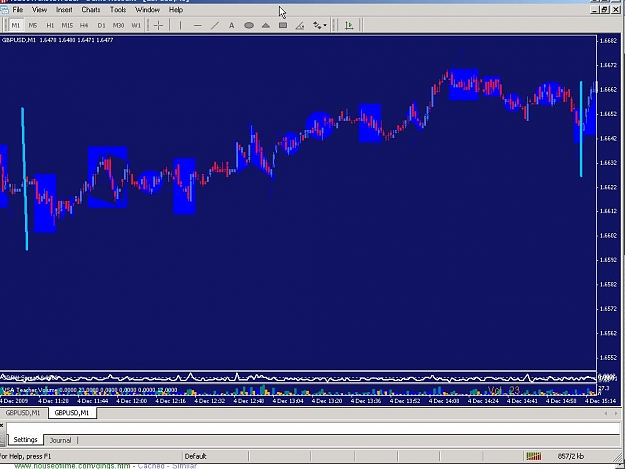Click the 1.6672 price scale label
625x469 pixels.
609,65
